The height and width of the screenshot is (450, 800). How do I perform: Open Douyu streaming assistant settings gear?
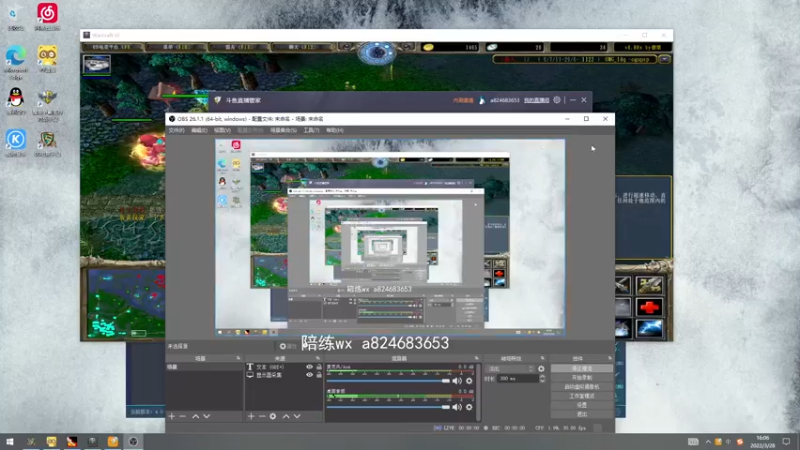[x=557, y=100]
